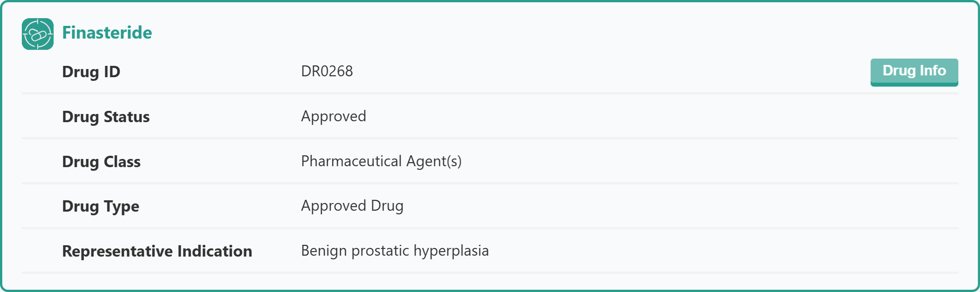980x292 pixels.
Task: Select the DR0268 drug ID value
Action: point(327,71)
